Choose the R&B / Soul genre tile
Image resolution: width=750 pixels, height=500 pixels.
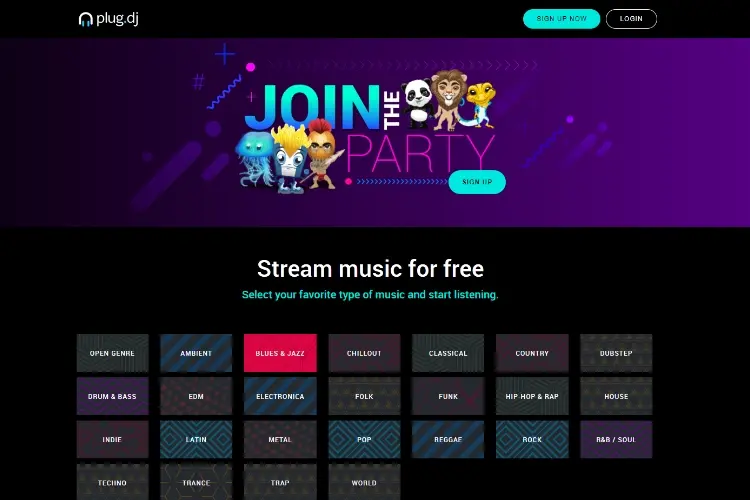click(x=616, y=439)
